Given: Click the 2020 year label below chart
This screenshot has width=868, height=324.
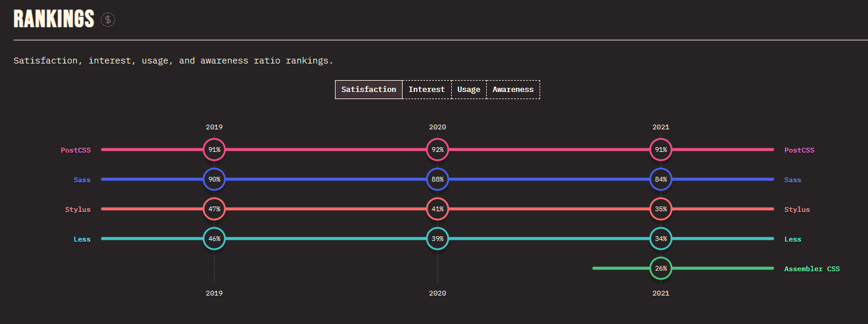Looking at the screenshot, I should point(438,293).
